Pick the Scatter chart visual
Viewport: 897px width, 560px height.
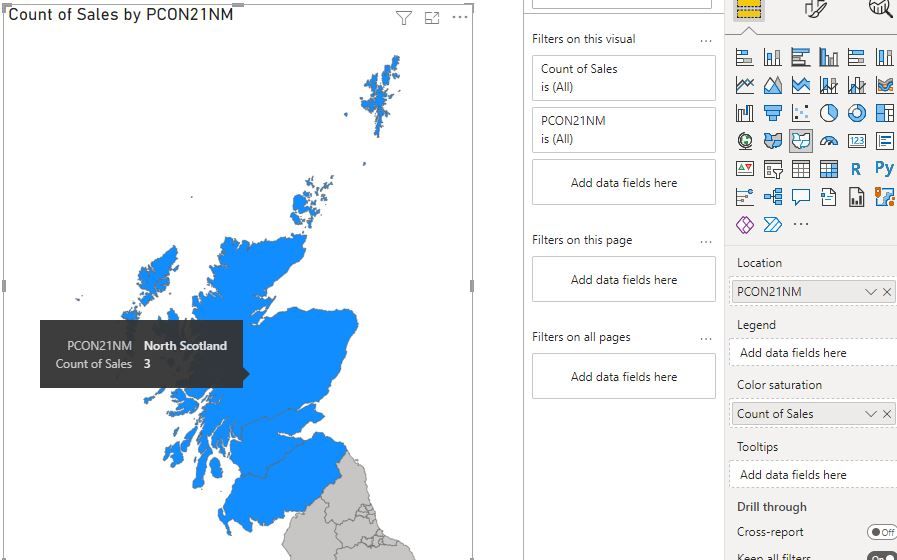coord(801,113)
